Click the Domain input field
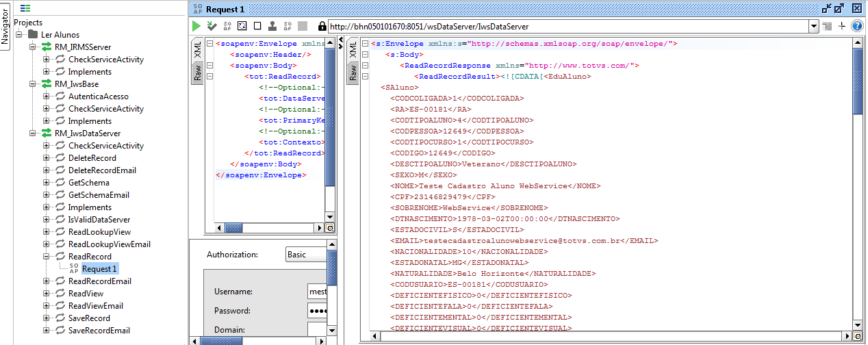Viewport: 868px width, 345px height. pyautogui.click(x=317, y=330)
